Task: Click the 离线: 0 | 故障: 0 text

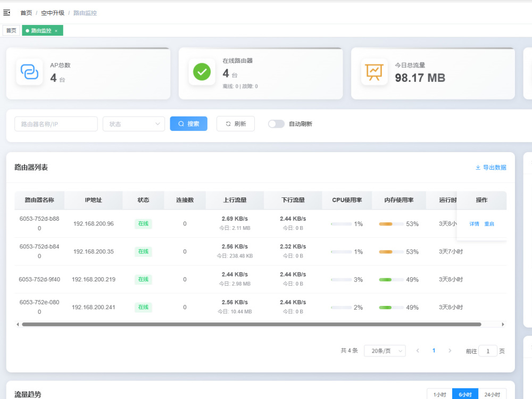Action: tap(240, 86)
